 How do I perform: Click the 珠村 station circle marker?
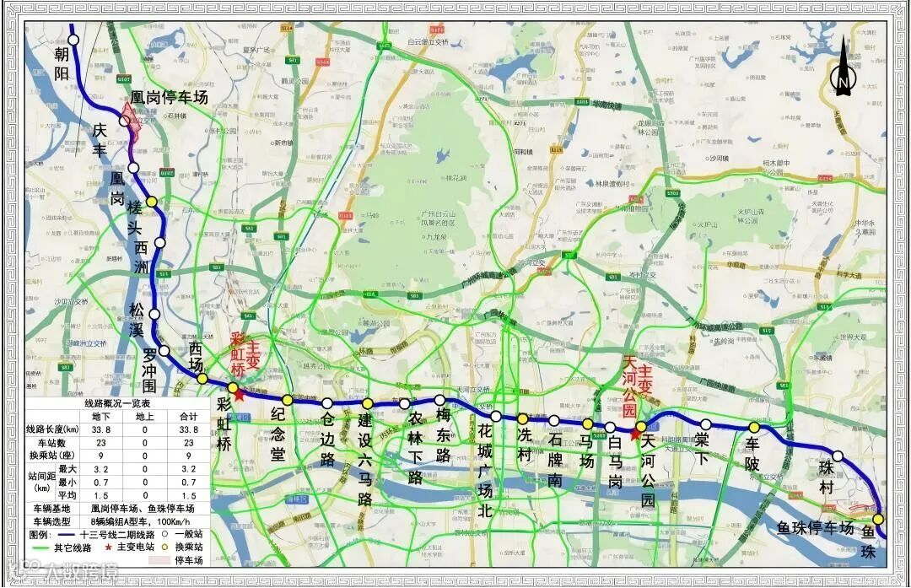[x=838, y=456]
